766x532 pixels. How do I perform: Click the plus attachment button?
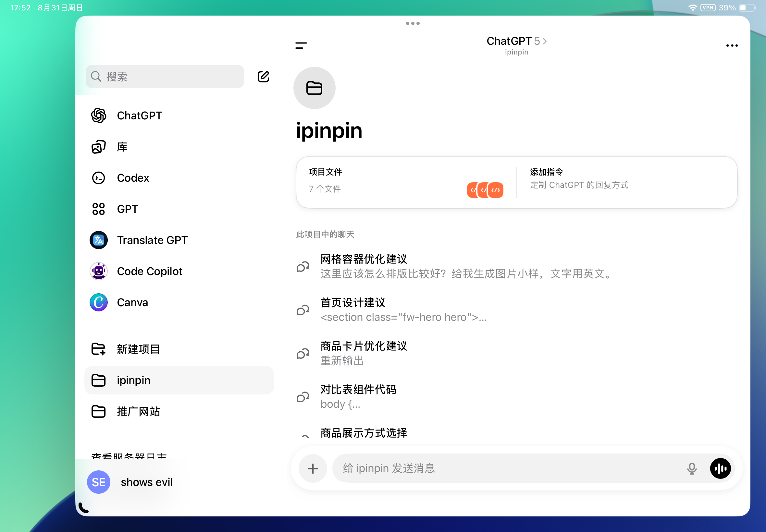[x=313, y=469]
